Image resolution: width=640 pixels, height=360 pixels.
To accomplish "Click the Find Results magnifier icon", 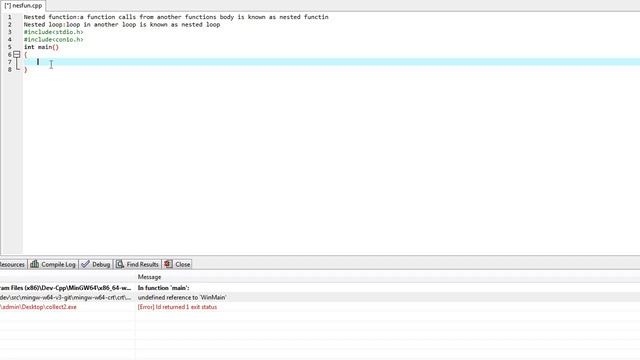I will (x=120, y=264).
